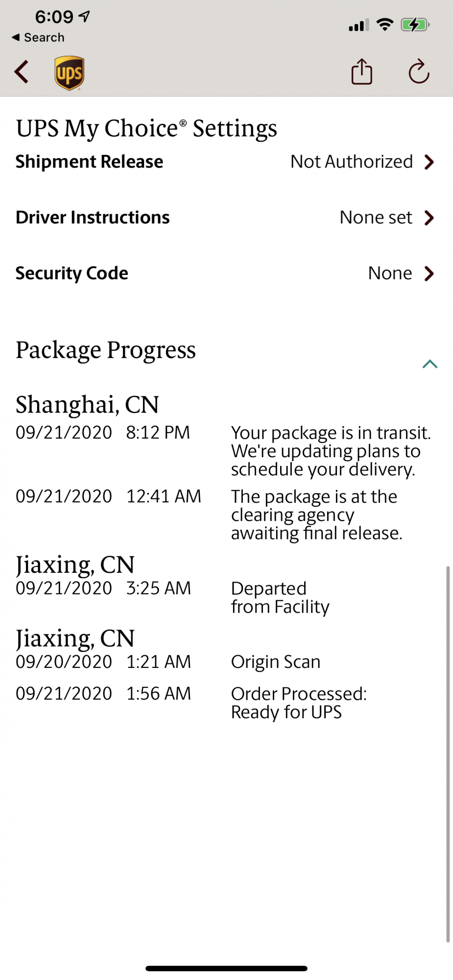Select the Shipment Release row label
Image resolution: width=453 pixels, height=980 pixels.
coord(89,162)
